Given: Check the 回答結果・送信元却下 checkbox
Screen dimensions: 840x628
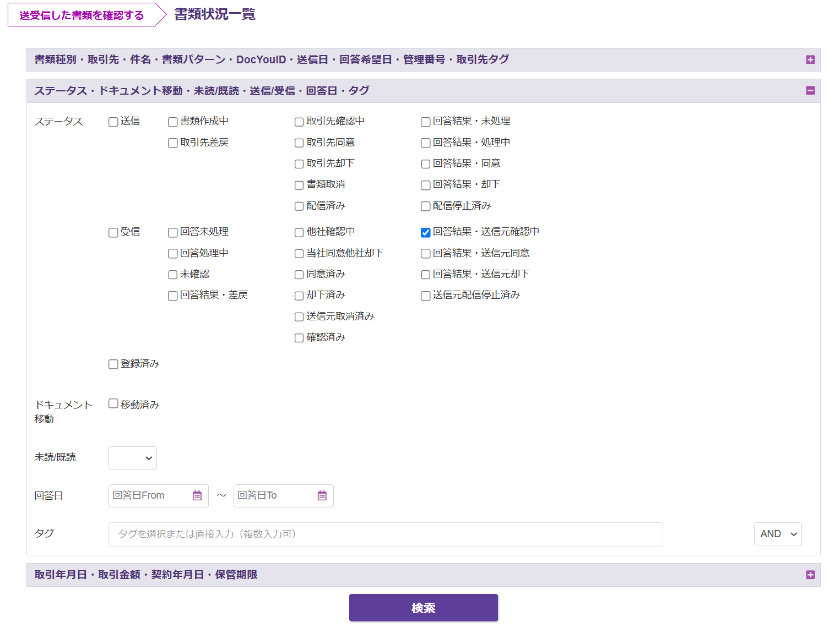Looking at the screenshot, I should coord(426,275).
